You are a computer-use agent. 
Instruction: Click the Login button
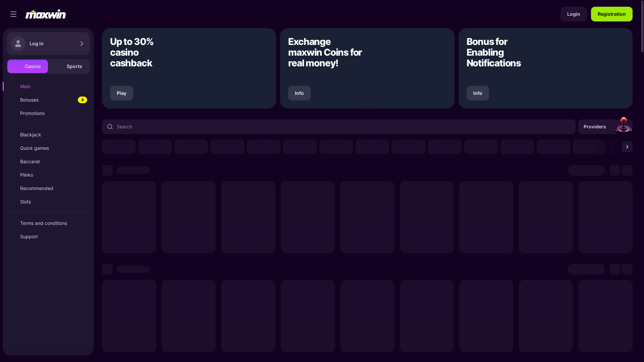pos(574,14)
